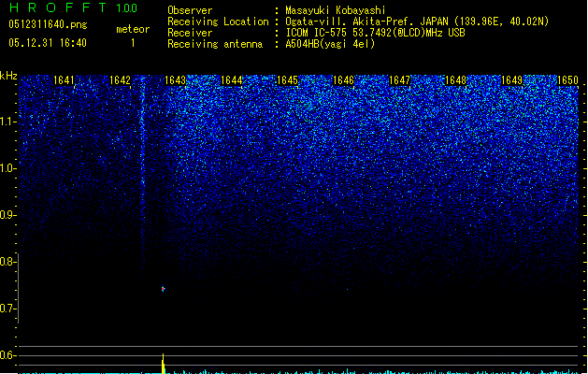Click time marker 1647
Viewport: 588px width, 374px height.
[400, 80]
